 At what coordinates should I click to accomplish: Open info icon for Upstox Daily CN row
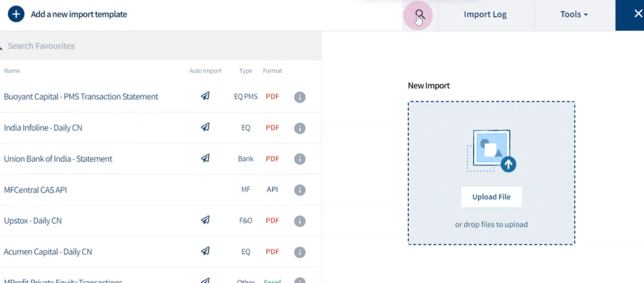(x=300, y=221)
